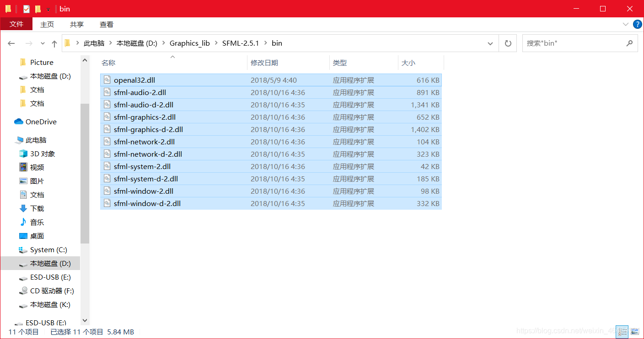The width and height of the screenshot is (644, 339).
Task: Open 3D 对象 in navigation pane
Action: tap(43, 154)
